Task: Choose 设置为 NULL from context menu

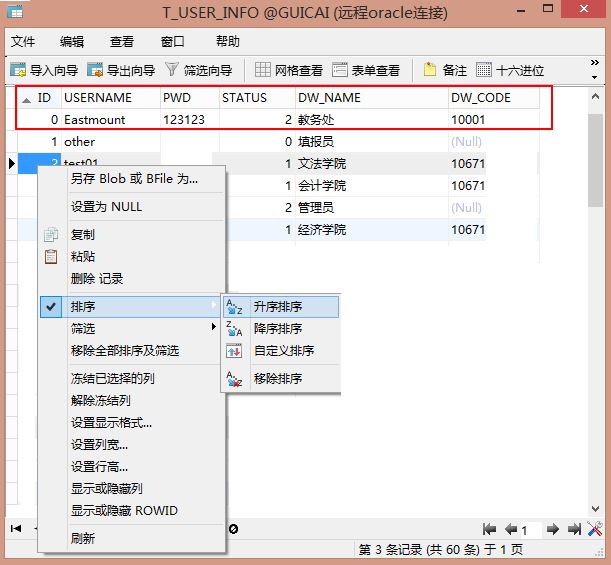Action: 106,207
